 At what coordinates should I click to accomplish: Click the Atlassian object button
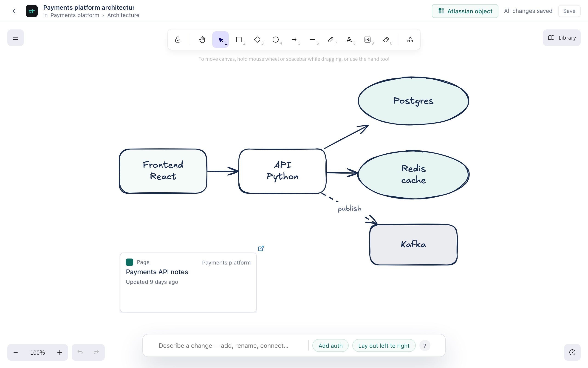coord(465,11)
